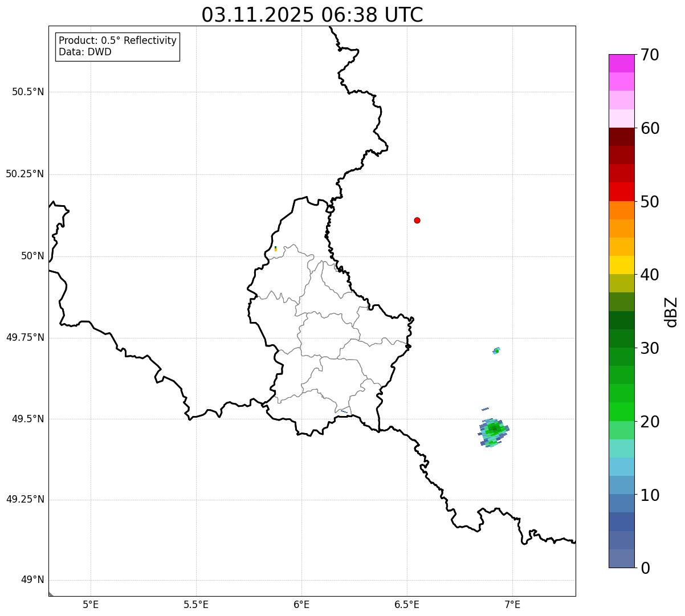Click the 7°E longitude label
Image resolution: width=685 pixels, height=616 pixels.
click(512, 605)
